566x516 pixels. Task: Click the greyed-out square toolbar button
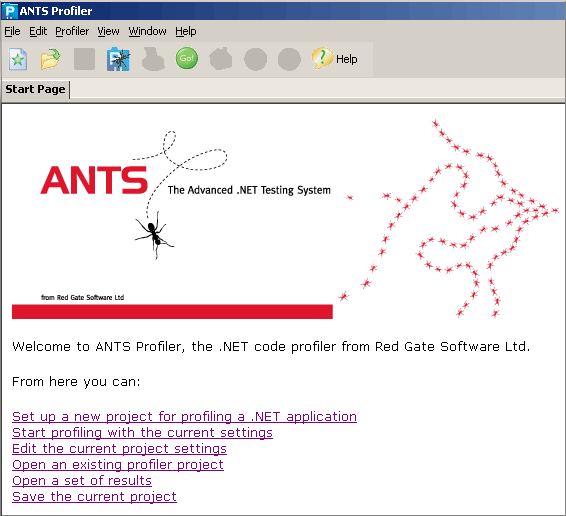[x=84, y=59]
